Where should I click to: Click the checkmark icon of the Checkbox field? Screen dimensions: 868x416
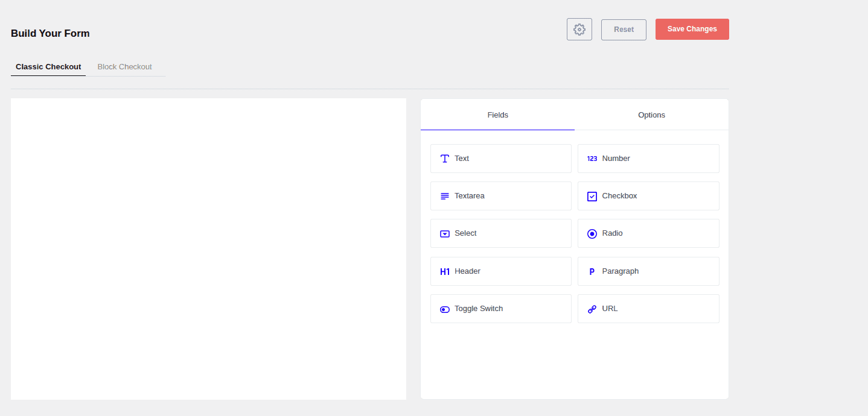[x=592, y=196]
